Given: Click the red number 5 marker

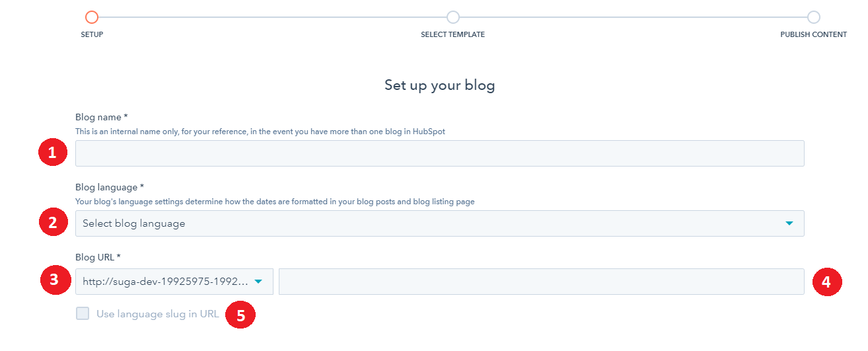Looking at the screenshot, I should 240,315.
